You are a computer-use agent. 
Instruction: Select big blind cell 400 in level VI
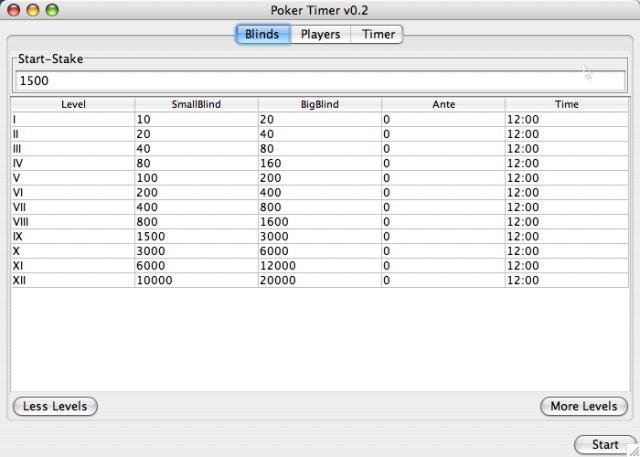(x=320, y=193)
